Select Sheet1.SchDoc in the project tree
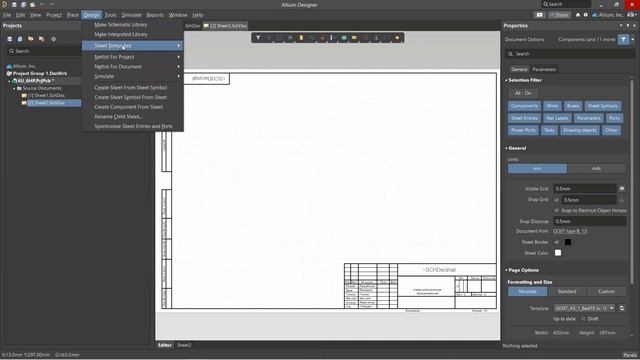640x360 pixels. pyautogui.click(x=46, y=96)
